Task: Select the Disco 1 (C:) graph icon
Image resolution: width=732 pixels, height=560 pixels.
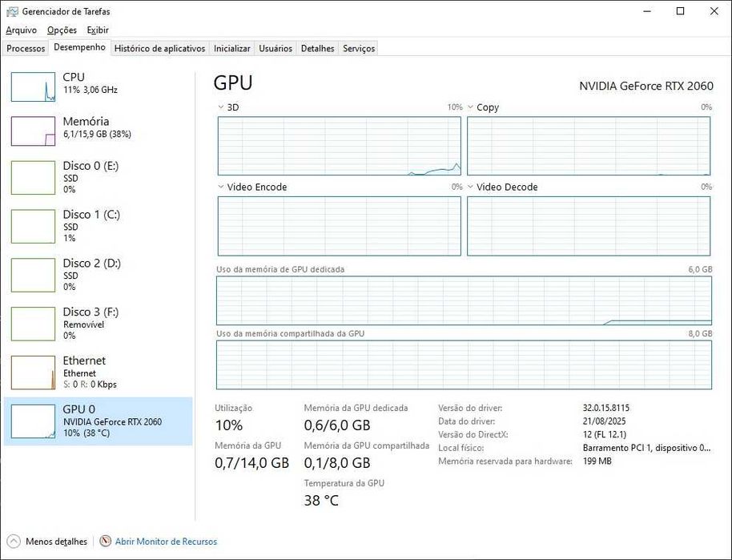Action: click(33, 227)
